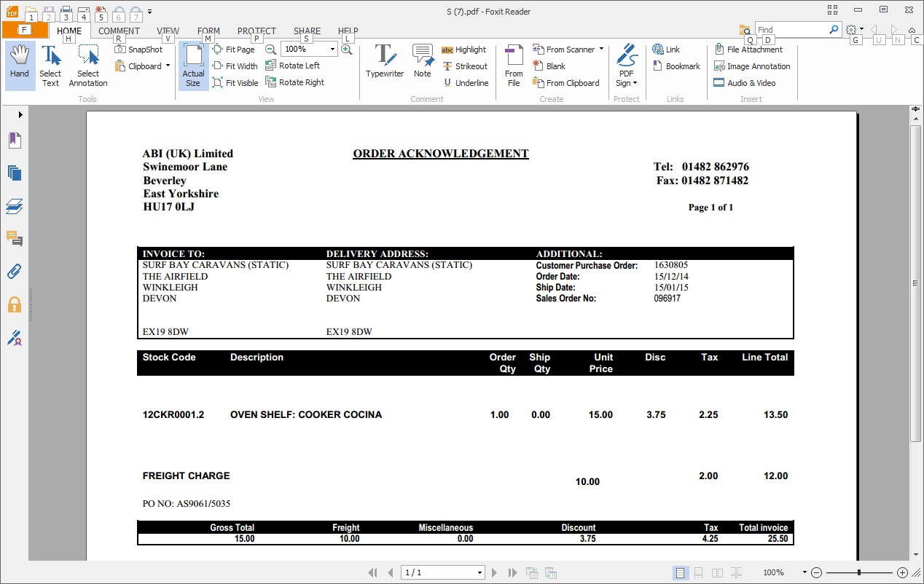Switch to the COMMENT tab
Image resolution: width=924 pixels, height=584 pixels.
point(119,31)
